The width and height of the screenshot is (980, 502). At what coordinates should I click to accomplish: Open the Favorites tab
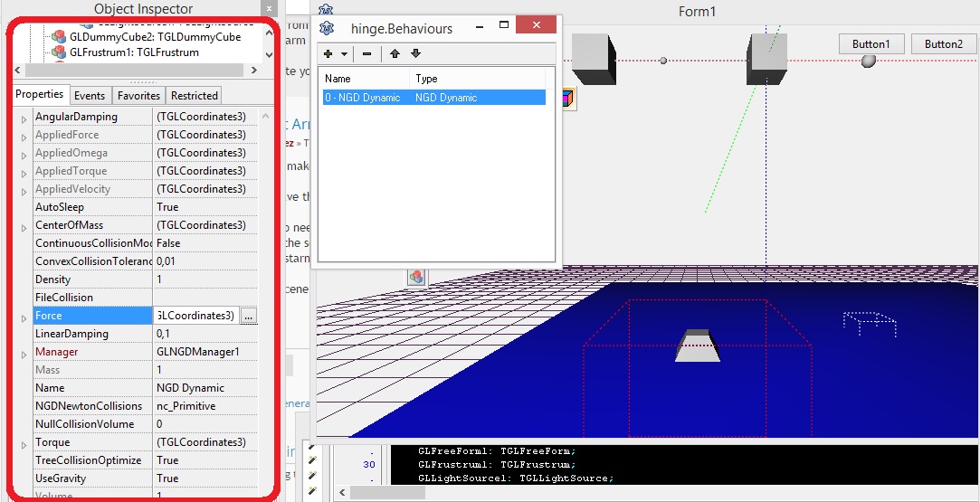pyautogui.click(x=138, y=95)
